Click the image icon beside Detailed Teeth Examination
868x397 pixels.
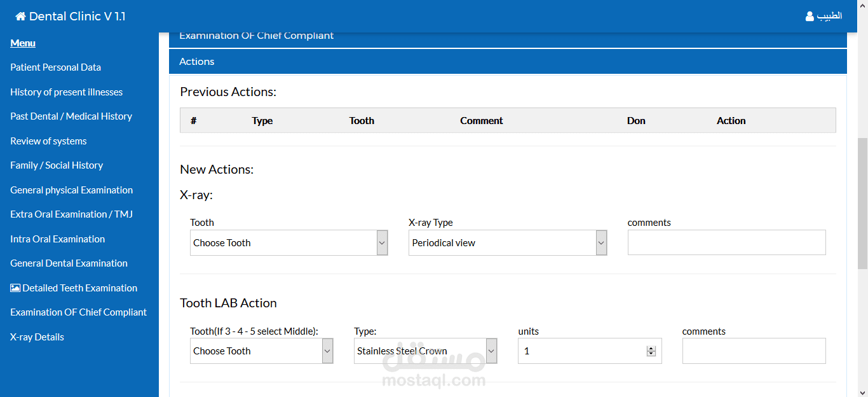click(15, 288)
